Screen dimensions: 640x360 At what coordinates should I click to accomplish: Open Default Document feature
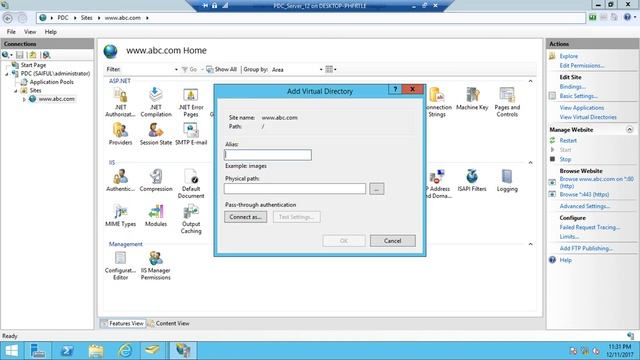(x=191, y=184)
